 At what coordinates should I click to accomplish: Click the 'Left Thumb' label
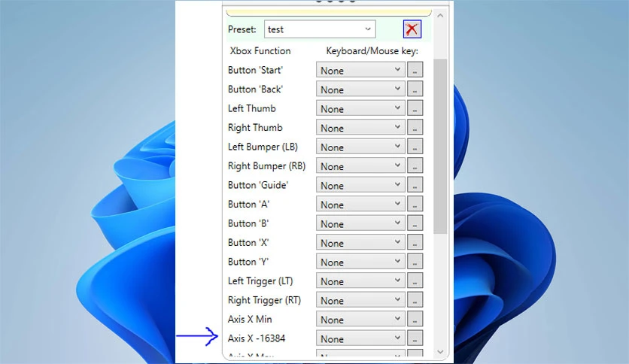251,108
